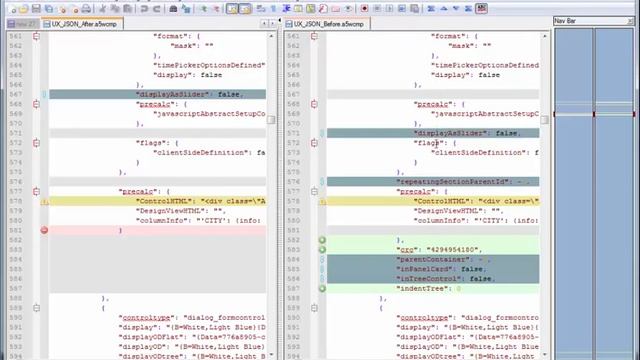This screenshot has width=640, height=360.
Task: Collapse fold at line 589 in Before file
Action: [x=314, y=308]
